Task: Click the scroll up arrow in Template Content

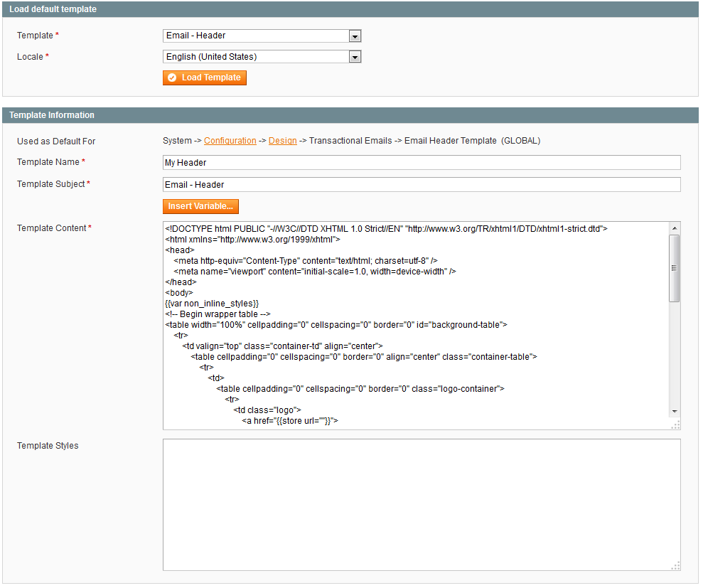Action: [x=675, y=228]
